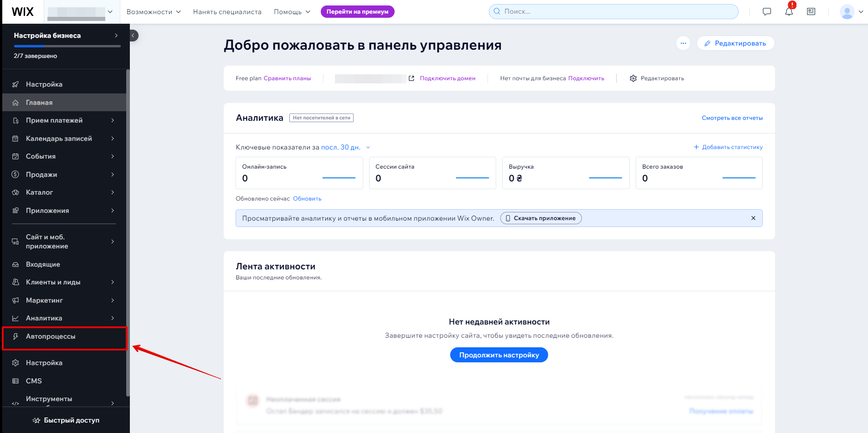
Task: Click the Каталог icon
Action: tap(15, 192)
